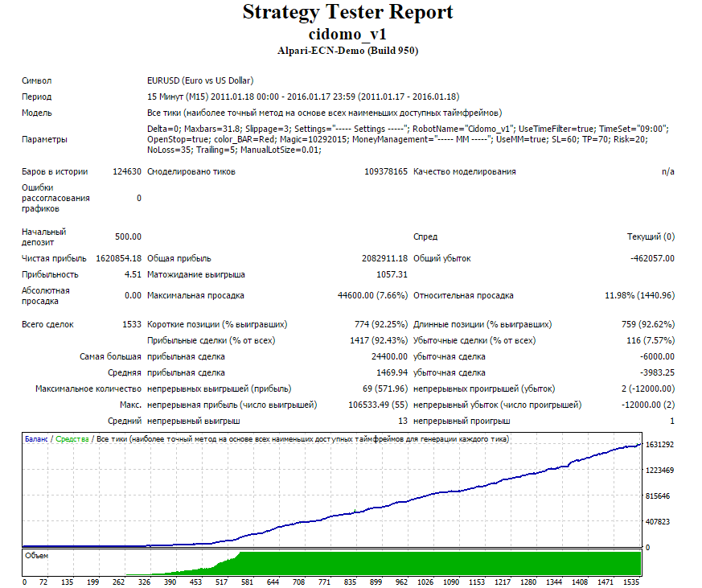Image resolution: width=702 pixels, height=588 pixels.
Task: Click the spread value 'Текущий (0)'
Action: tap(651, 236)
